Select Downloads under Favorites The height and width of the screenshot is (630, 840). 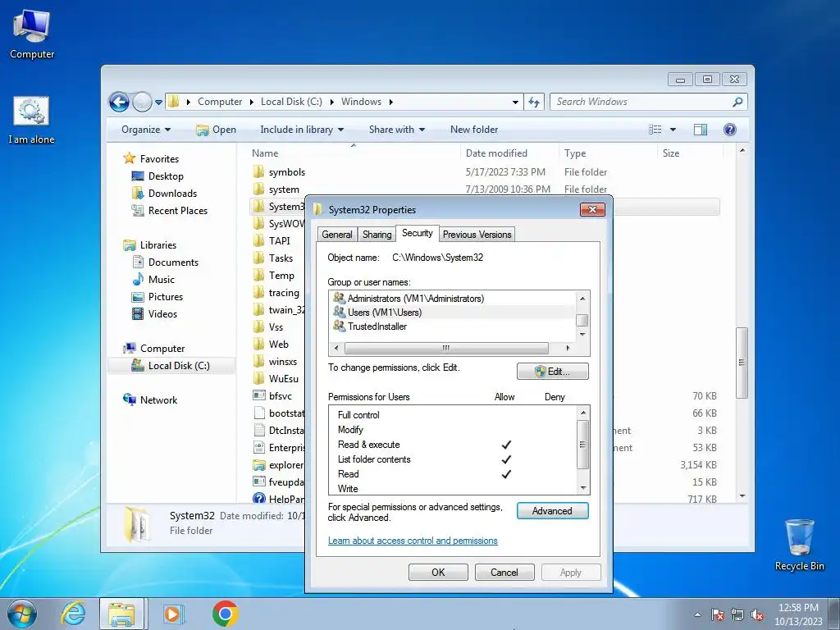pyautogui.click(x=172, y=194)
